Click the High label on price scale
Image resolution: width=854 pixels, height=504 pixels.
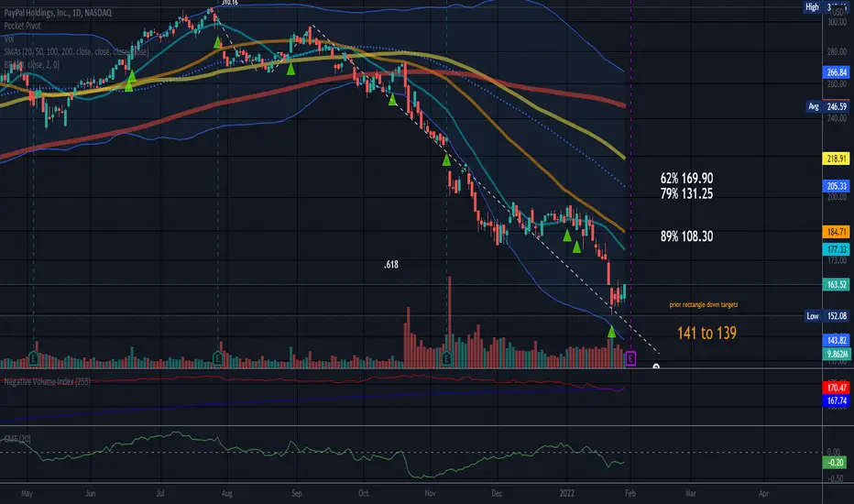[812, 7]
